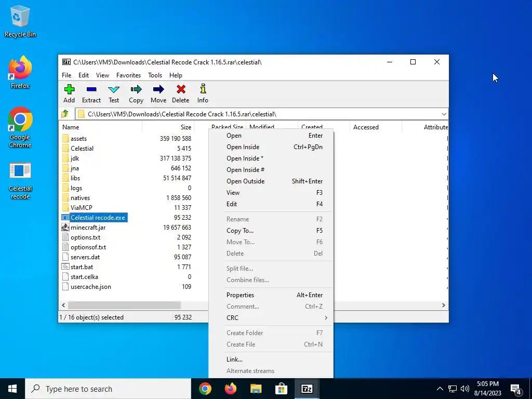Click the taskbar search box
The width and height of the screenshot is (532, 399).
108,389
